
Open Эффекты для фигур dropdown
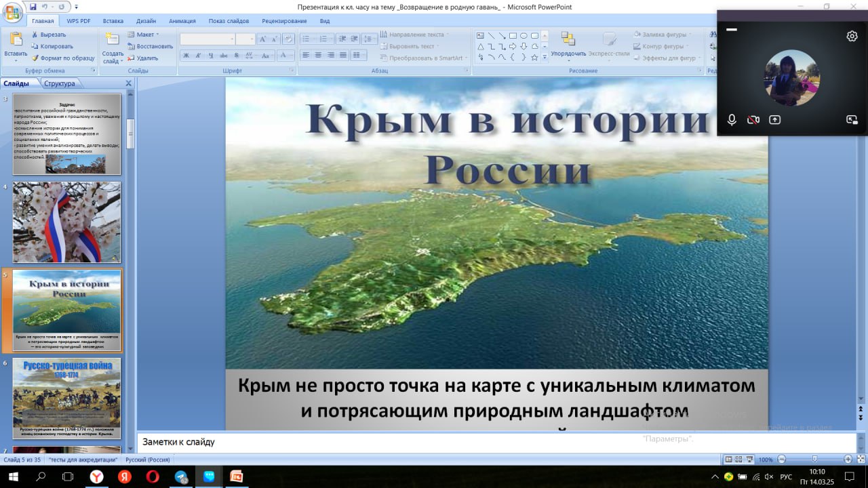[667, 58]
